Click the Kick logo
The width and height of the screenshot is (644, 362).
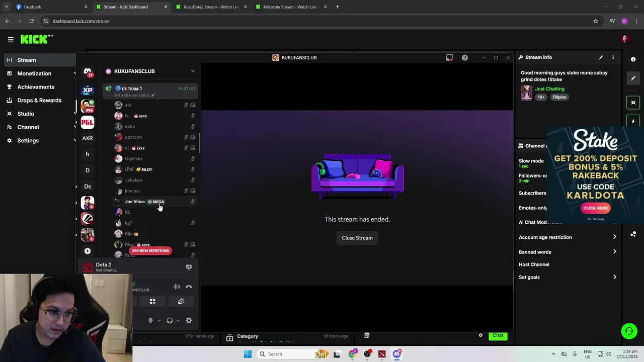point(37,39)
